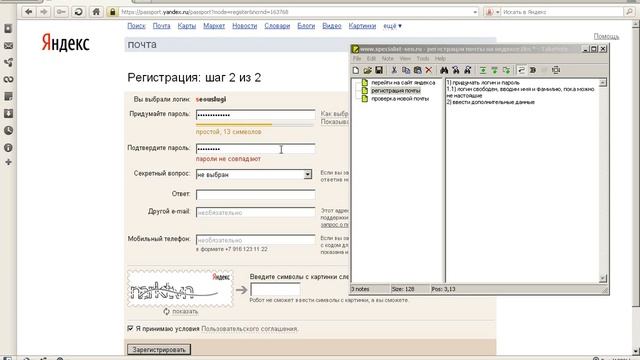The image size is (640, 360).
Task: Go back with the browser back arrow
Action: coord(29,12)
